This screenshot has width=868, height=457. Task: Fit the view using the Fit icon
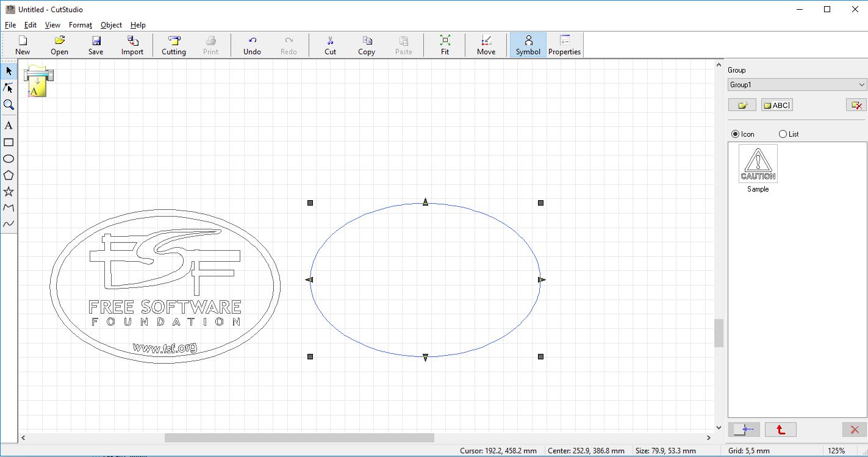[445, 45]
